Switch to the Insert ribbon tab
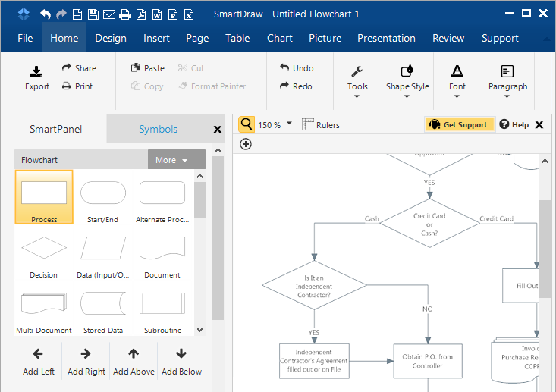The height and width of the screenshot is (392, 556). click(156, 38)
